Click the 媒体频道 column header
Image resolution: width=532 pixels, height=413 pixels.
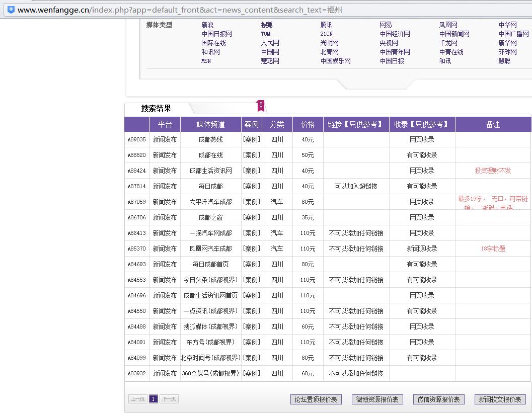point(211,124)
